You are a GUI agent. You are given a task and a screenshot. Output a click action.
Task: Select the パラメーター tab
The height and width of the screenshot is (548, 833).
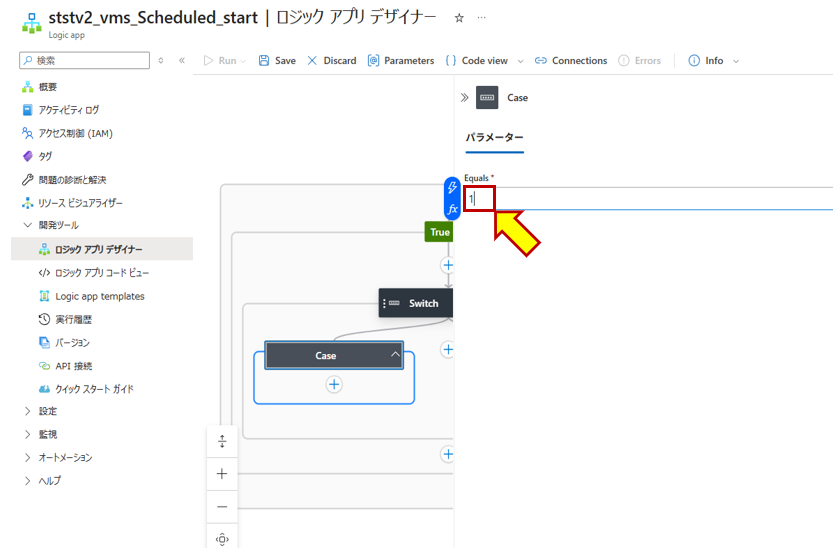495,138
